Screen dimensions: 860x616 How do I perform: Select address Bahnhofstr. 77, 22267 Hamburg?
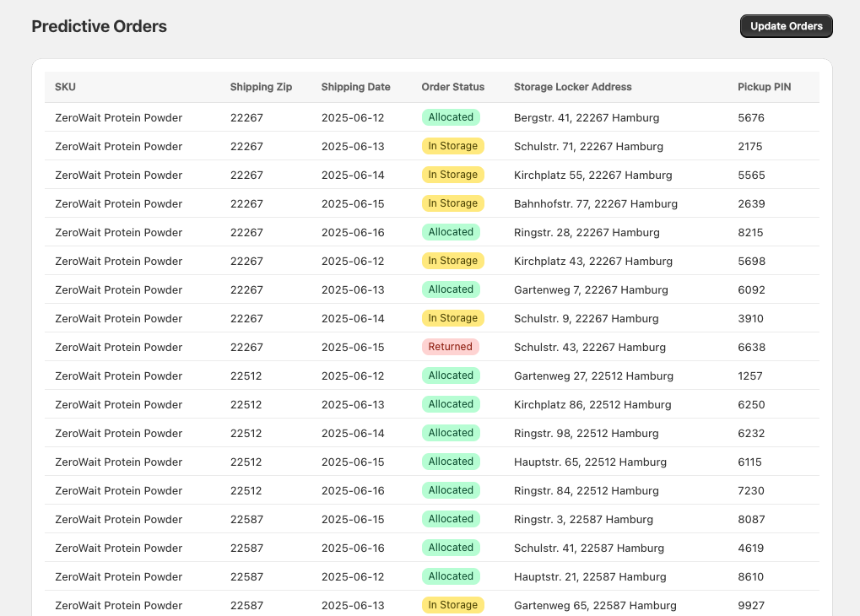[596, 203]
